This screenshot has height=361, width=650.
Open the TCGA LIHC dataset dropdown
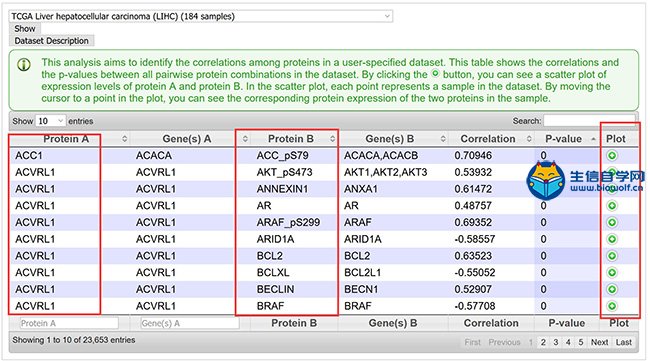201,17
